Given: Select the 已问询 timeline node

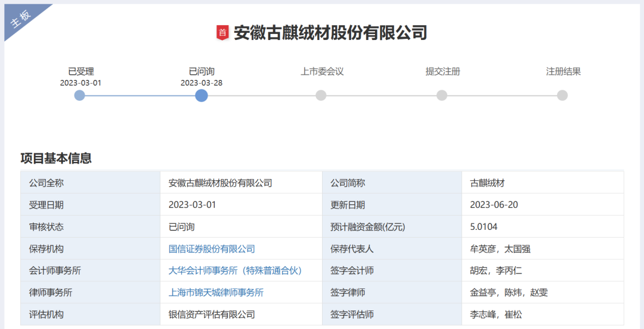Looking at the screenshot, I should pyautogui.click(x=202, y=96).
